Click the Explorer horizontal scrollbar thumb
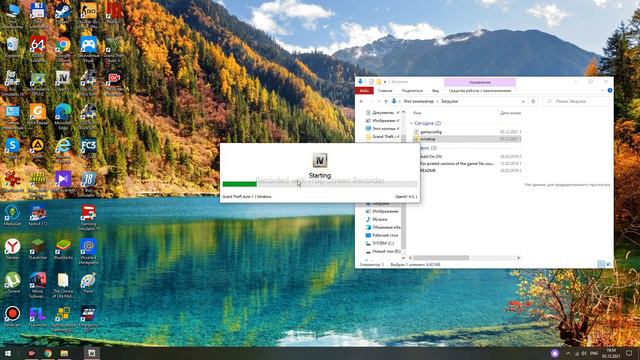The image size is (640, 360). [x=441, y=258]
